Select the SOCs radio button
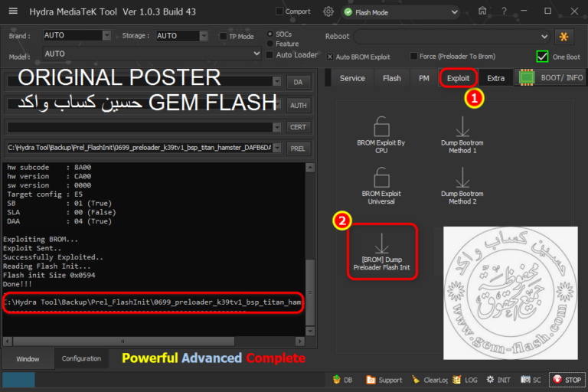 tap(270, 34)
